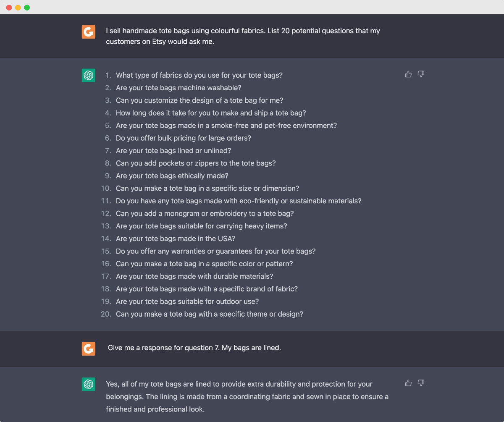Click the orange avatar beside the question 7 prompt
This screenshot has height=422, width=504.
pos(88,349)
